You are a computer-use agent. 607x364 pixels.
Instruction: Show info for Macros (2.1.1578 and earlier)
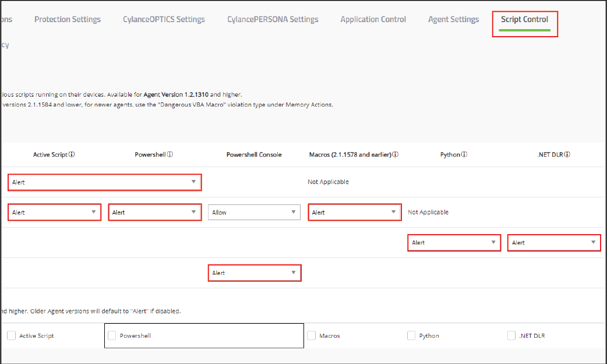click(x=395, y=154)
